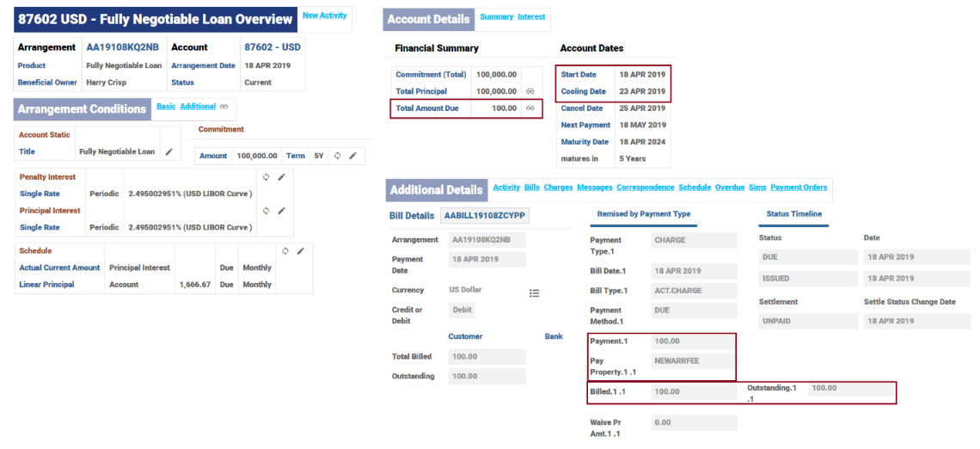Click the New Activity link
The width and height of the screenshot is (980, 449).
coord(324,15)
